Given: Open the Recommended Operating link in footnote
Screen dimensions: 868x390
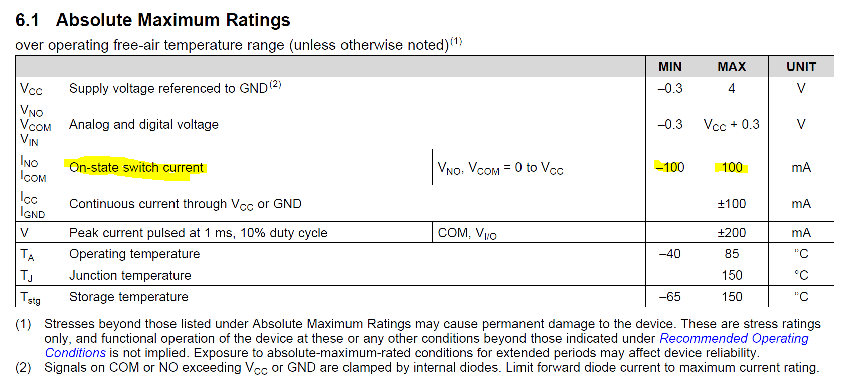Looking at the screenshot, I should point(734,339).
